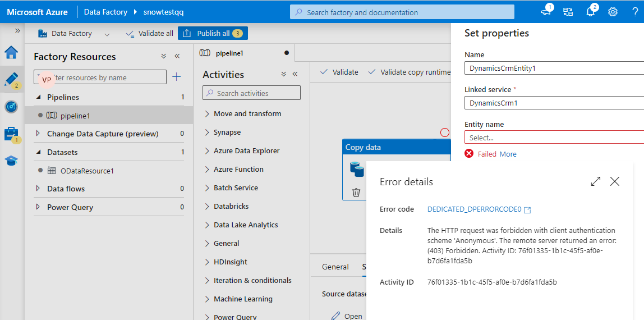Viewport: 644px width, 320px height.
Task: Open the Author pencil icon in sidebar
Action: pyautogui.click(x=11, y=79)
